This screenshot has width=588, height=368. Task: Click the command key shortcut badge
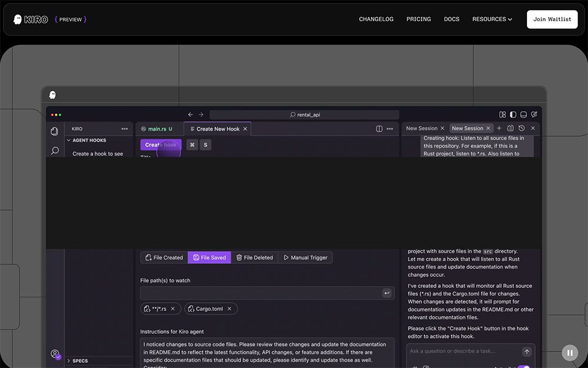(x=192, y=145)
